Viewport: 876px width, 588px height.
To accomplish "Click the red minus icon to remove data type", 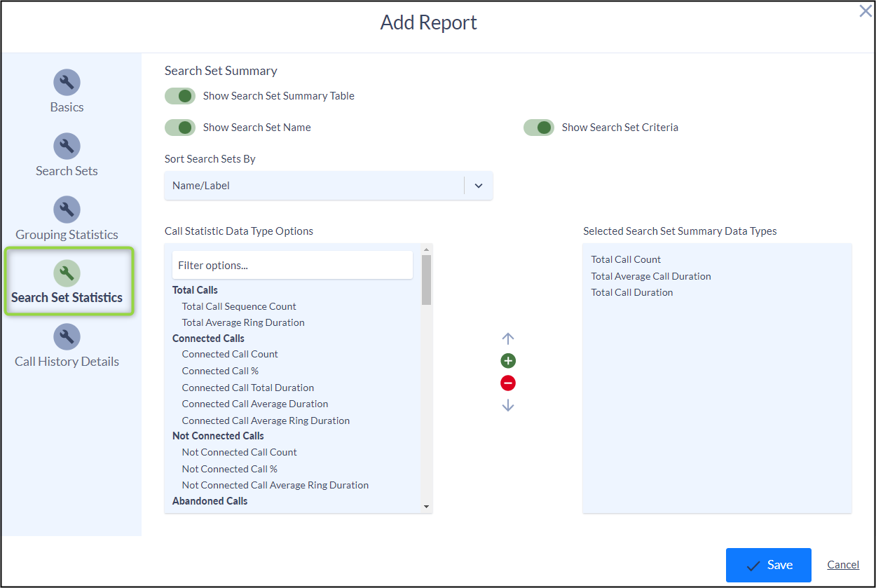I will click(x=507, y=383).
